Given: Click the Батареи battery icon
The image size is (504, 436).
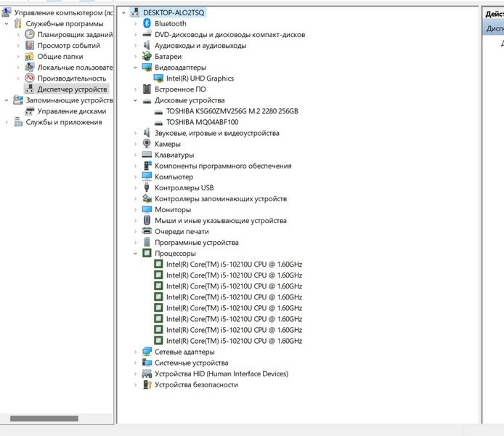Looking at the screenshot, I should [147, 56].
